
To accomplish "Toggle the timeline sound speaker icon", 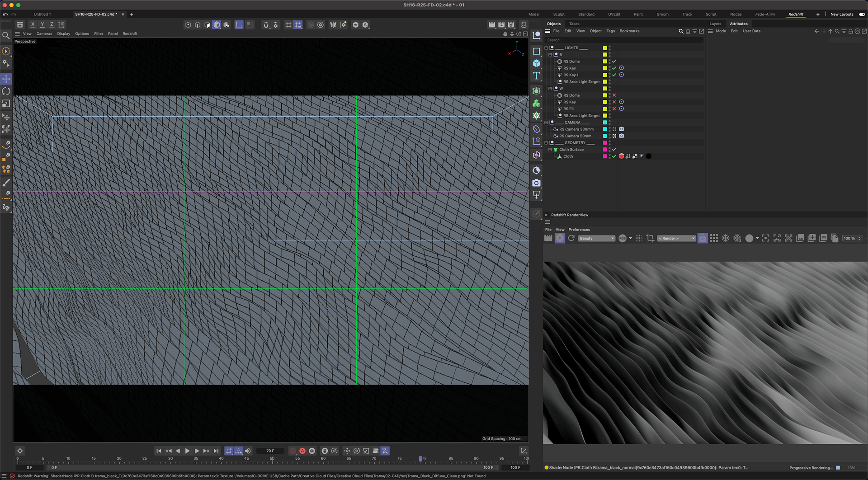I will pos(248,451).
